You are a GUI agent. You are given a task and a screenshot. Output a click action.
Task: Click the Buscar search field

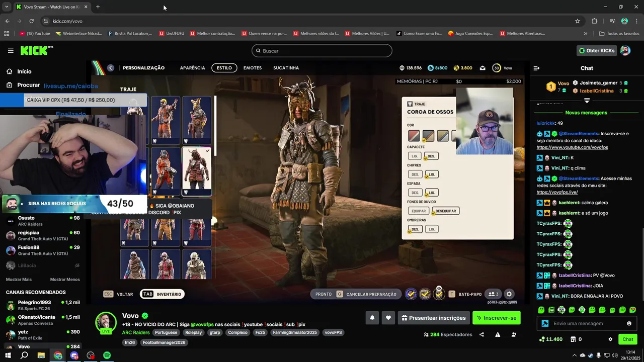pos(322,51)
